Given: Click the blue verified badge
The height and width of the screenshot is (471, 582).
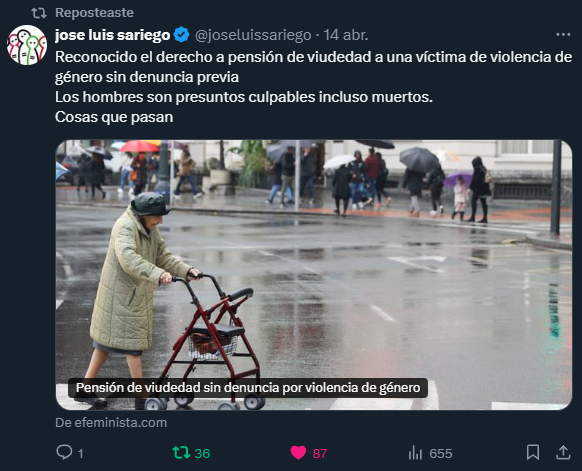Looking at the screenshot, I should point(182,35).
